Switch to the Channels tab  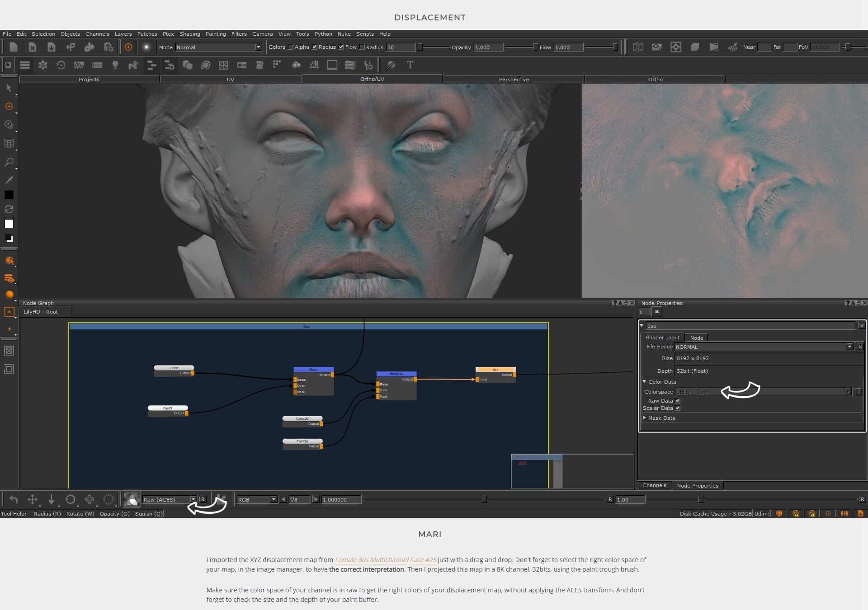point(654,485)
